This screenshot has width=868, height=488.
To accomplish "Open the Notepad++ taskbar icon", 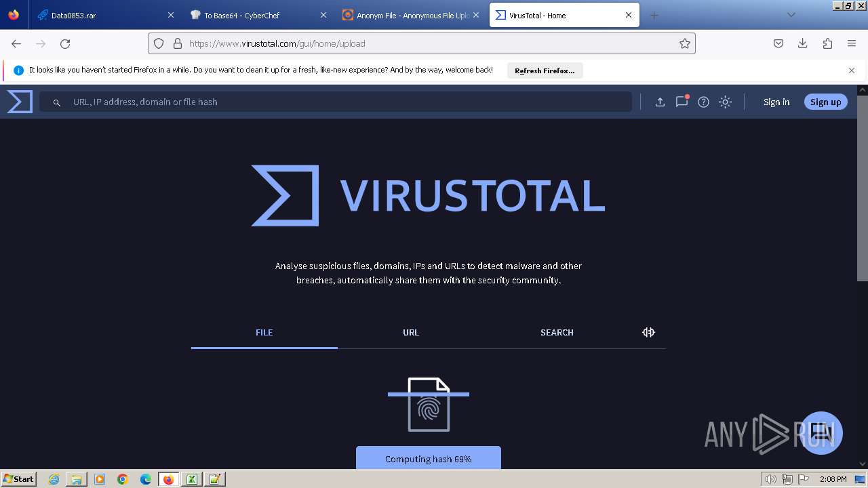I will (215, 479).
